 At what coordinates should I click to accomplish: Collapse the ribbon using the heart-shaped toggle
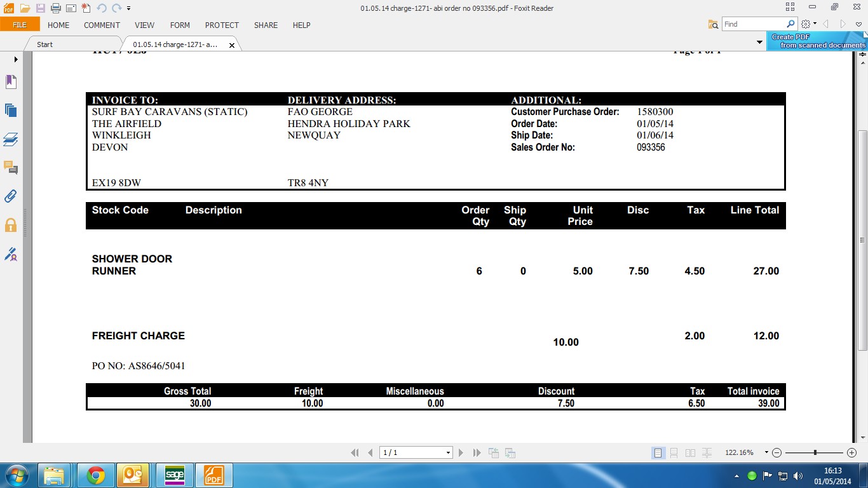pos(858,25)
